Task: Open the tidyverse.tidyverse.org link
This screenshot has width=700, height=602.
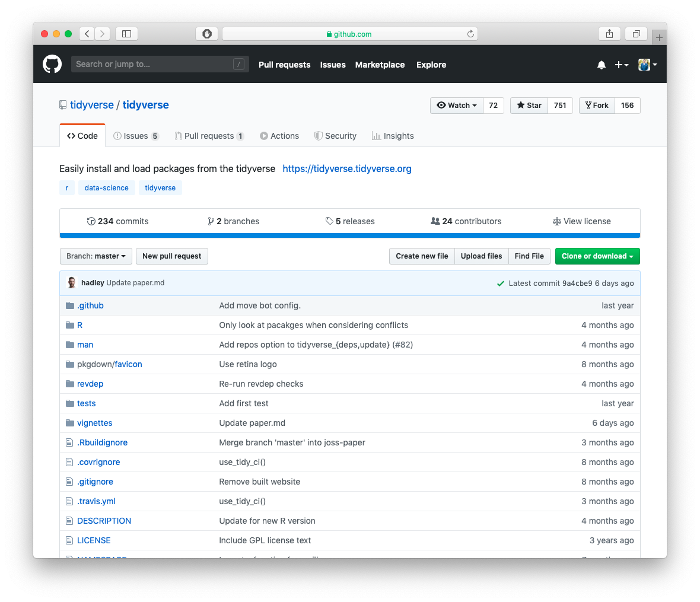Action: click(x=347, y=169)
